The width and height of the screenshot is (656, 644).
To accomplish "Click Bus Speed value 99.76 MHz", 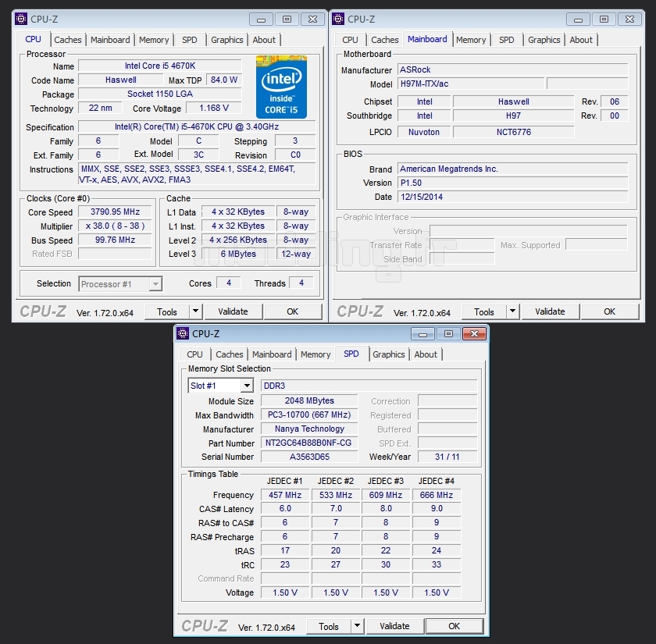I will pos(115,240).
